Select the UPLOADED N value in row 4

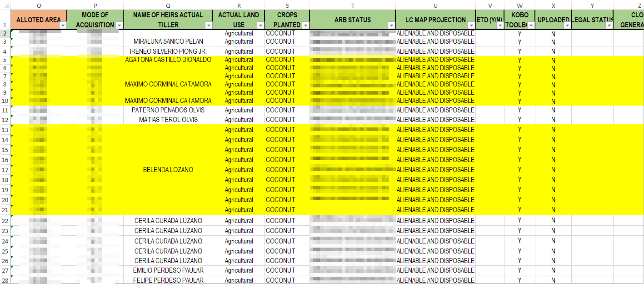pyautogui.click(x=553, y=51)
